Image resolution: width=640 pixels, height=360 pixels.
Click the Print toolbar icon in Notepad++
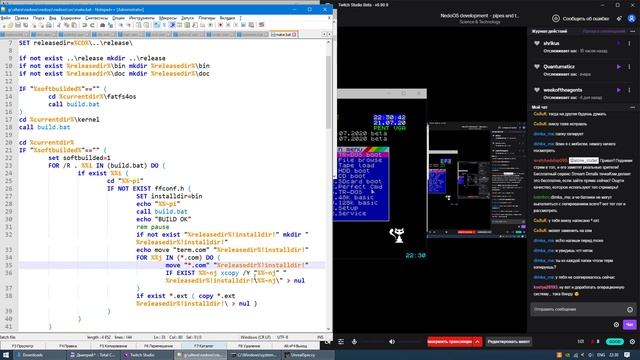coord(49,25)
